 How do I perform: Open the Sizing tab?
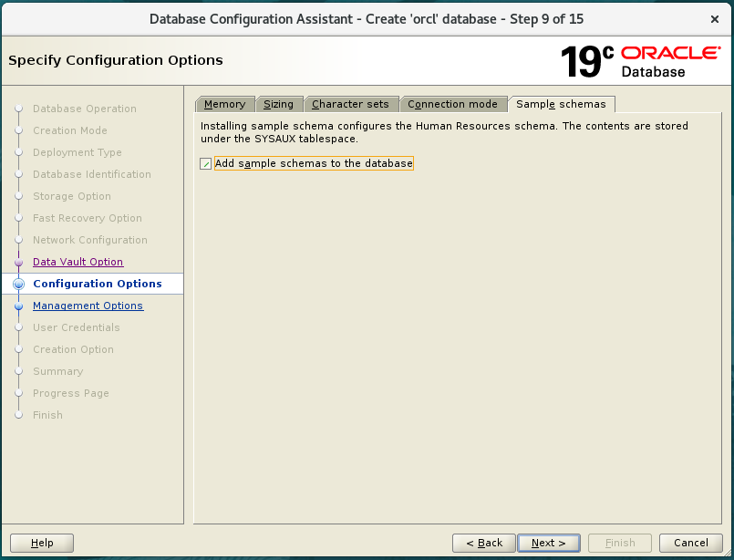[278, 104]
